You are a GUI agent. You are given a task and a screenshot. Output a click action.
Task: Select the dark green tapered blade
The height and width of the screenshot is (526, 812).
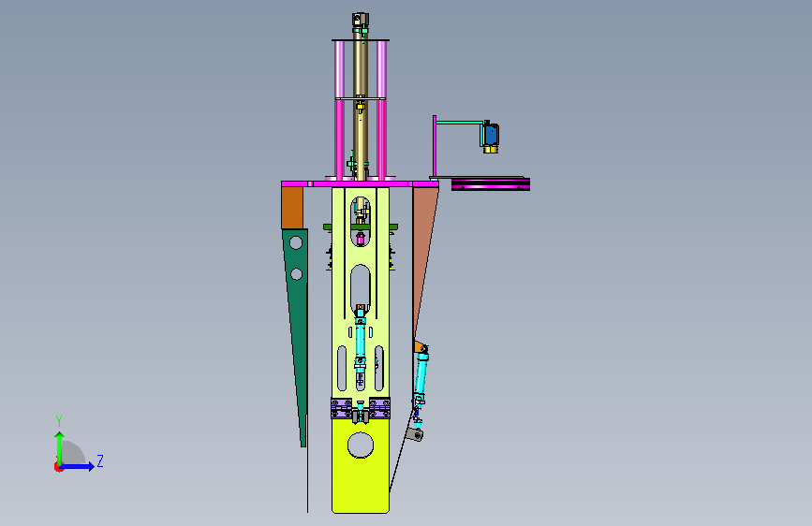(x=296, y=331)
